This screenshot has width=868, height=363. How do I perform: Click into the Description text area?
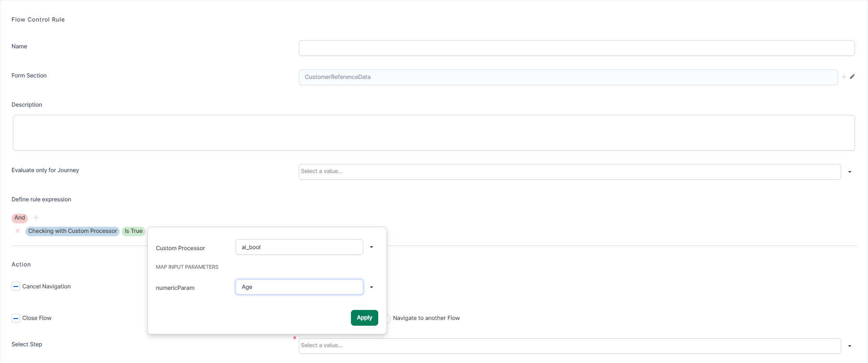tap(434, 133)
